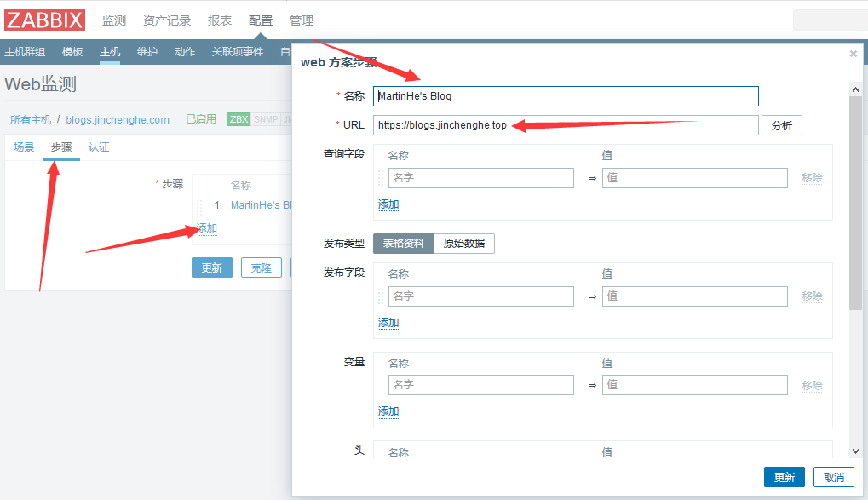Switch to the 认证 tab

(x=99, y=147)
